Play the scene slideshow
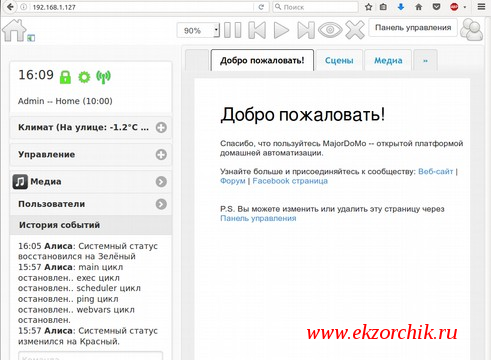The image size is (491, 360). (x=281, y=30)
